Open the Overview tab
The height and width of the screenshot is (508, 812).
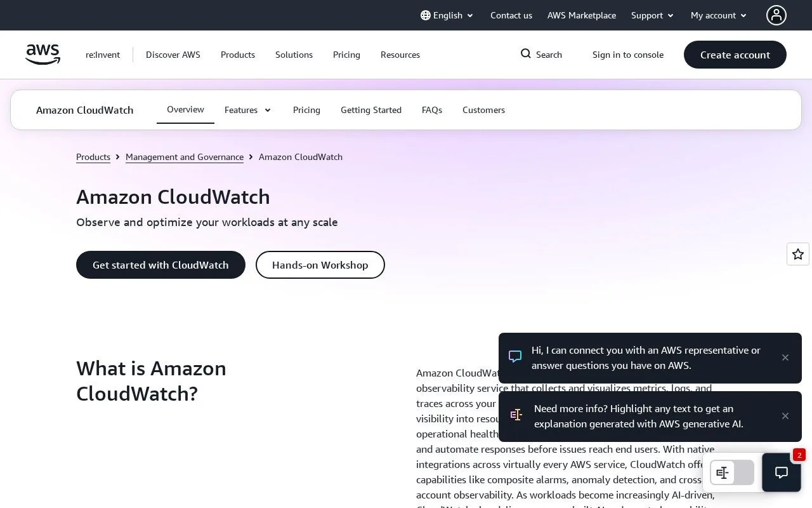pos(185,110)
